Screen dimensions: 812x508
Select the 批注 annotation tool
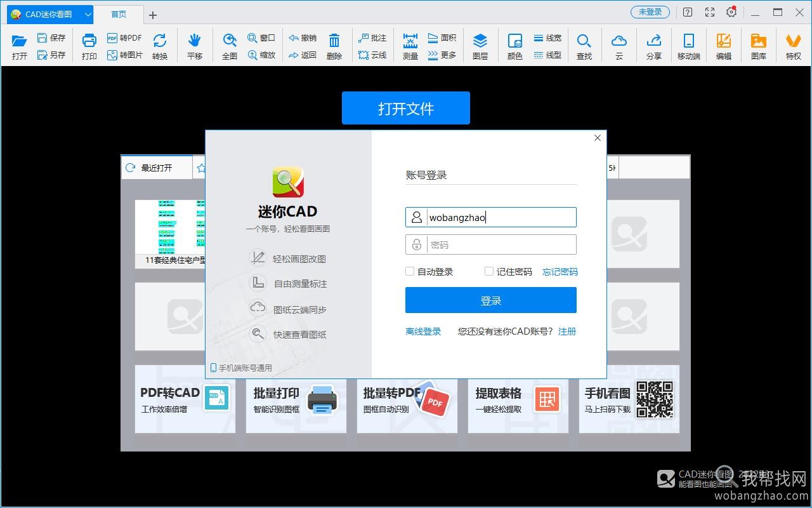click(x=372, y=38)
